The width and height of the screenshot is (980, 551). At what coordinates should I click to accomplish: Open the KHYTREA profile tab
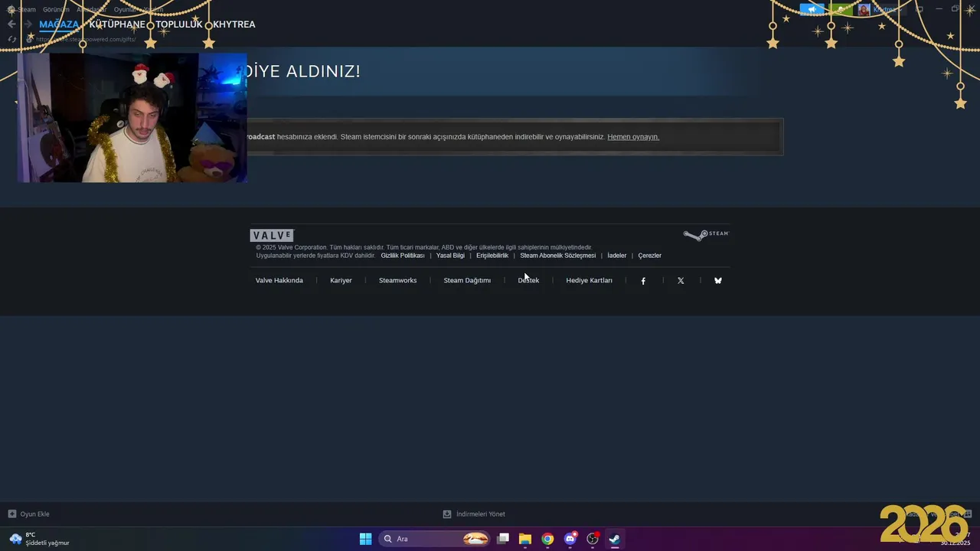tap(234, 24)
